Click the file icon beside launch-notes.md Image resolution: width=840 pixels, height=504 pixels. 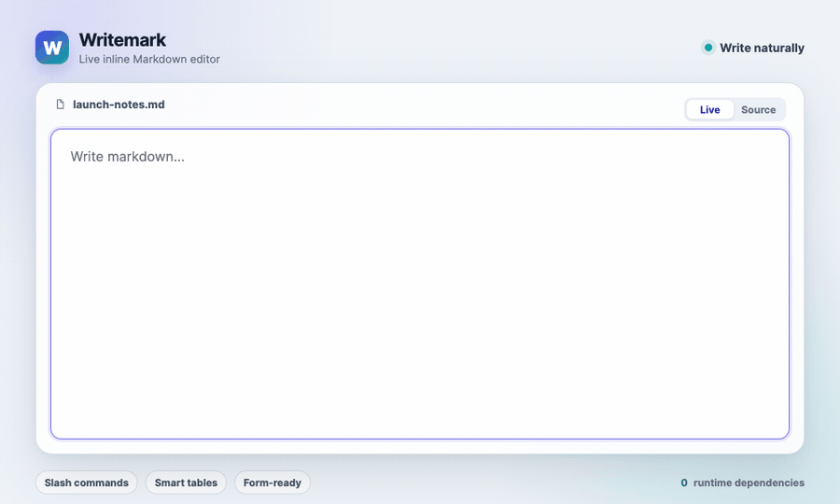pyautogui.click(x=60, y=105)
